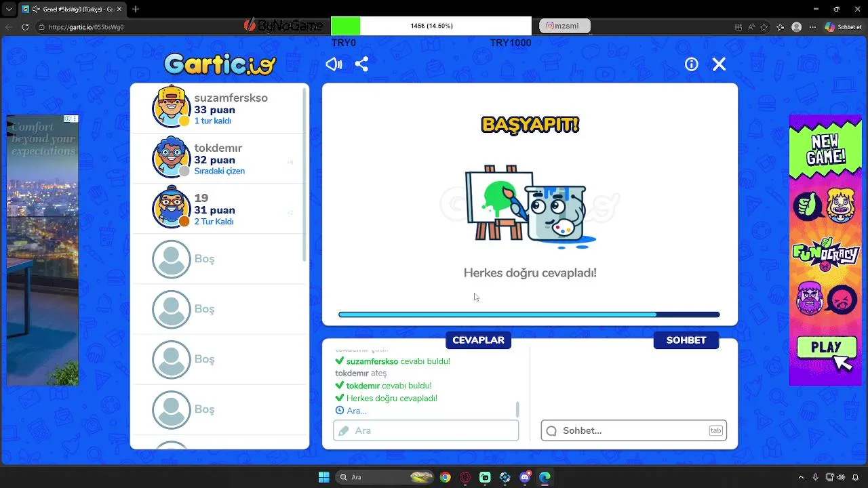This screenshot has height=488, width=868.
Task: Click suzamferskso's player avatar
Action: coord(171,106)
